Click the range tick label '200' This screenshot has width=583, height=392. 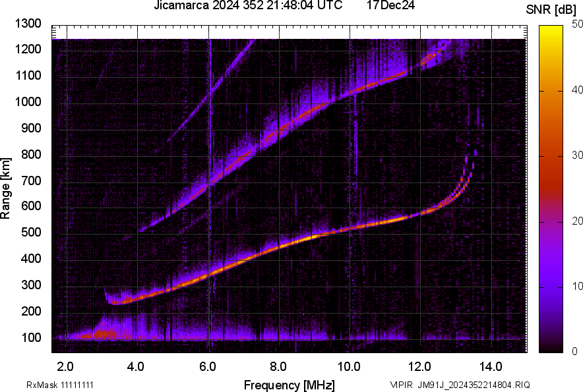click(x=31, y=311)
